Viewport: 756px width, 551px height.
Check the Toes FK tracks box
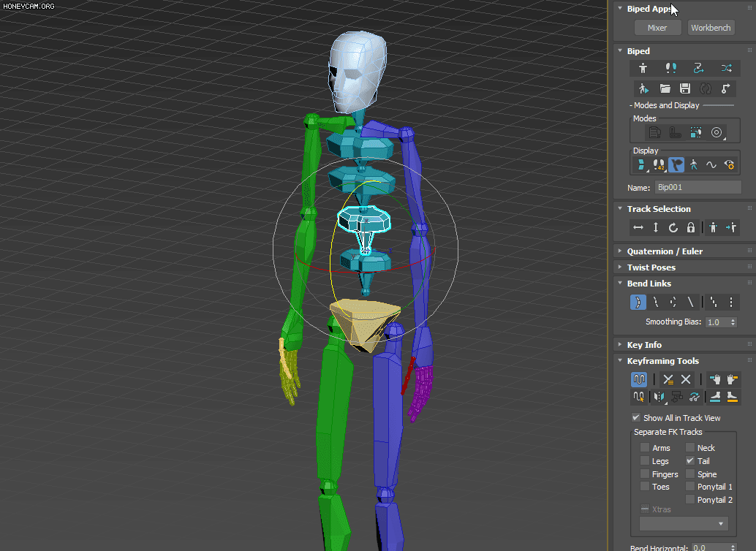(645, 487)
